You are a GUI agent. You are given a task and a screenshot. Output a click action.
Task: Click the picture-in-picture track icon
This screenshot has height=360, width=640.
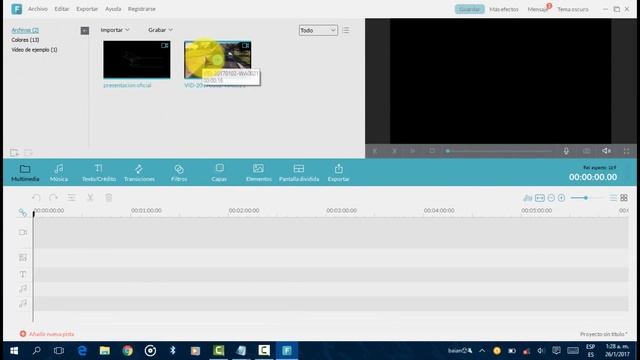tap(22, 258)
